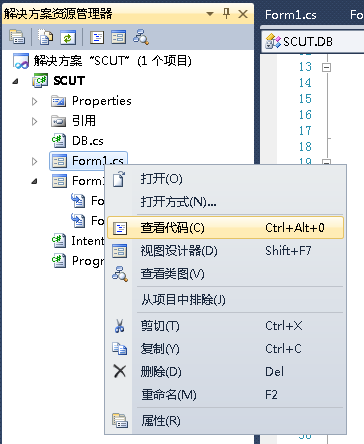Click the View Code toolbar icon
Viewport: 364px width, 444px height.
tap(97, 37)
